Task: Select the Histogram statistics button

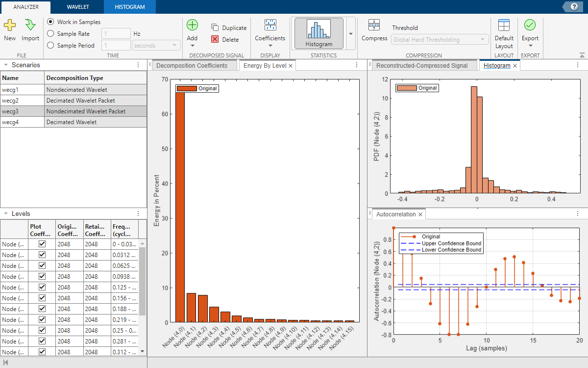Action: tap(318, 33)
